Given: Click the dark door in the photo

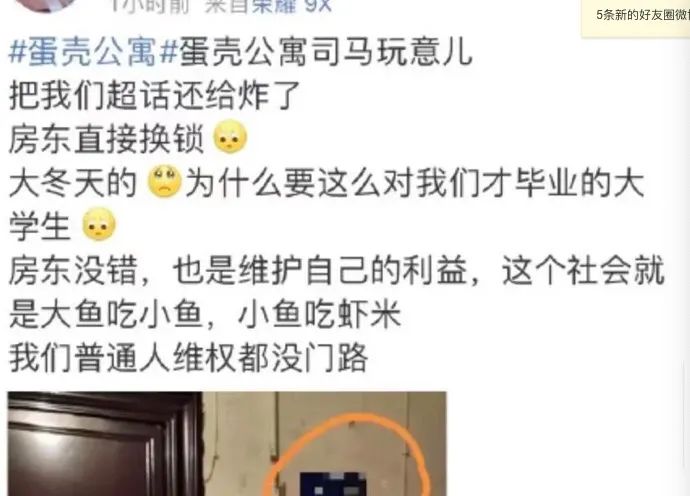Looking at the screenshot, I should (105, 444).
